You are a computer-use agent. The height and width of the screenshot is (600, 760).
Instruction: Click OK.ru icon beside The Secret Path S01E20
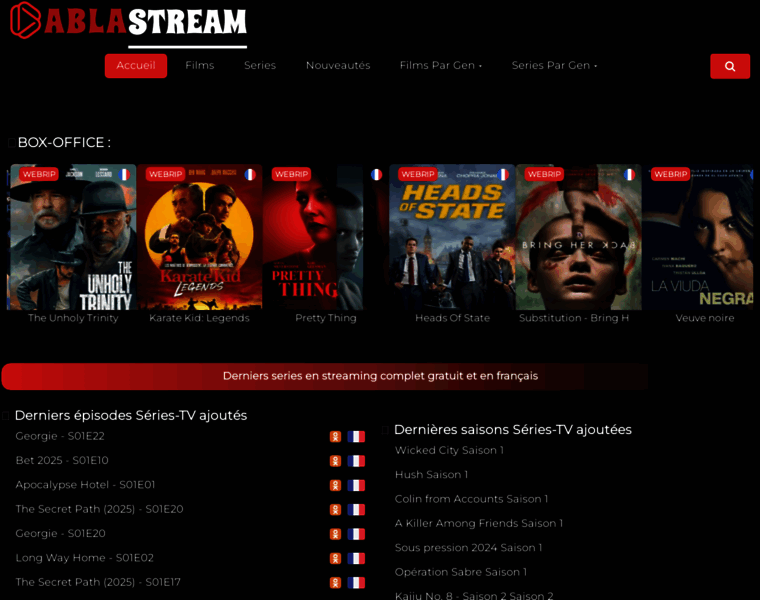point(335,510)
